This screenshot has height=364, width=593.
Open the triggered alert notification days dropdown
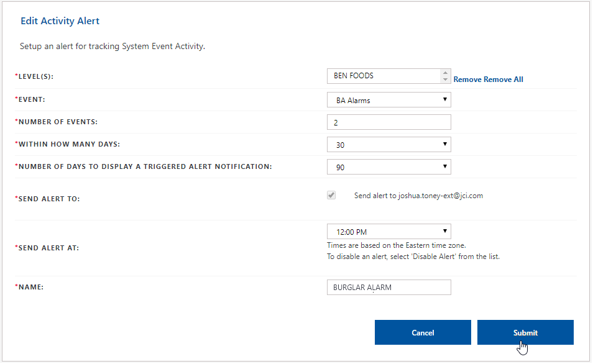point(388,167)
